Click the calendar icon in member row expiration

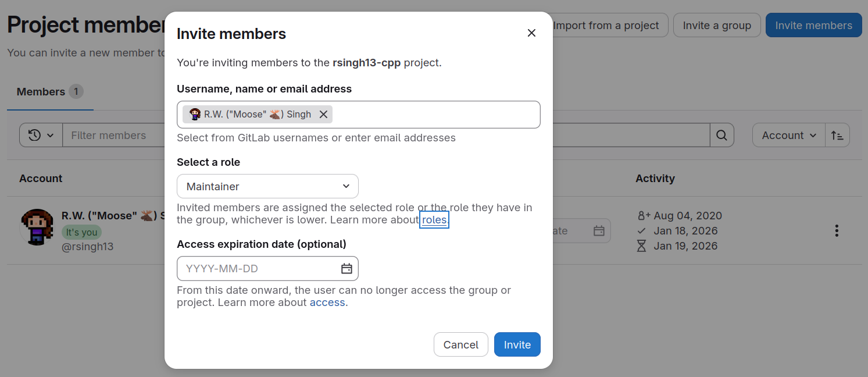(x=599, y=231)
